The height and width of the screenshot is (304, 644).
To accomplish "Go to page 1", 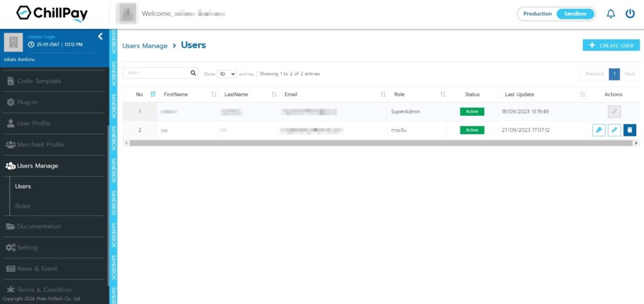I will (x=614, y=74).
